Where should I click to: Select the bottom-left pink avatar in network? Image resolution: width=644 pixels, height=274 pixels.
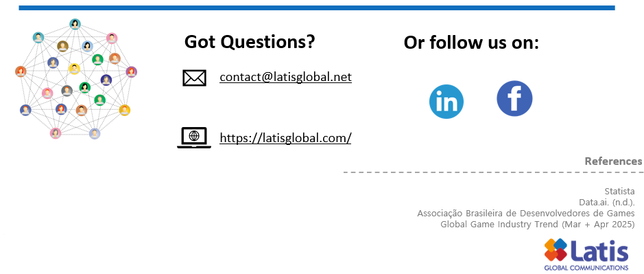coord(55,133)
